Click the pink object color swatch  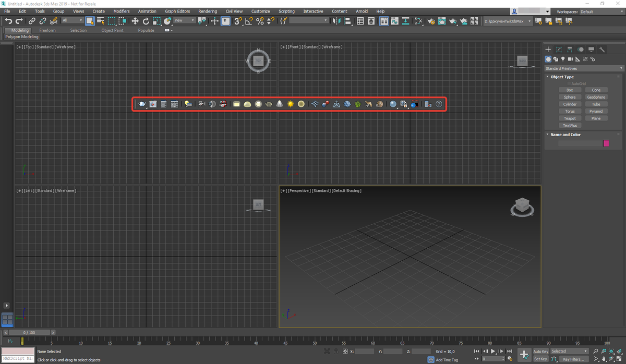[606, 142]
